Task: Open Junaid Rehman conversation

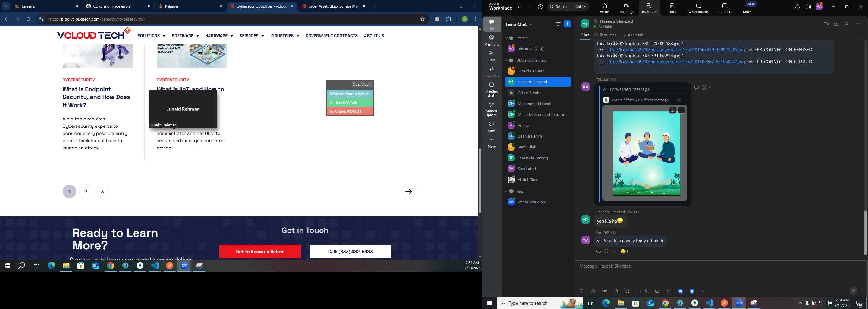Action: 538,71
